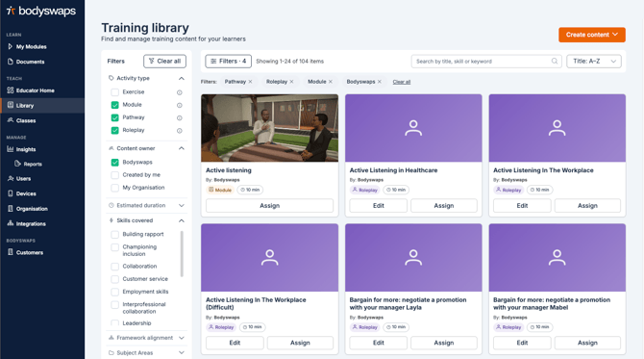Remove the Bodyswaps filter chip

click(380, 82)
